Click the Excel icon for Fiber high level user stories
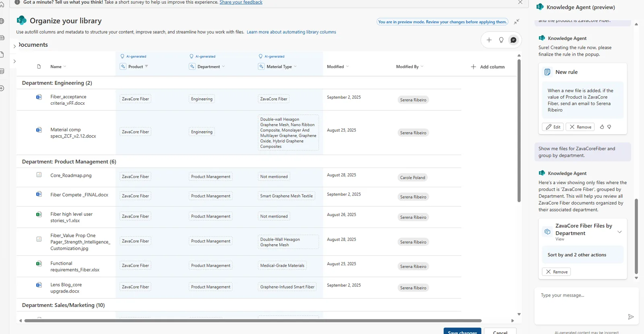 point(39,214)
